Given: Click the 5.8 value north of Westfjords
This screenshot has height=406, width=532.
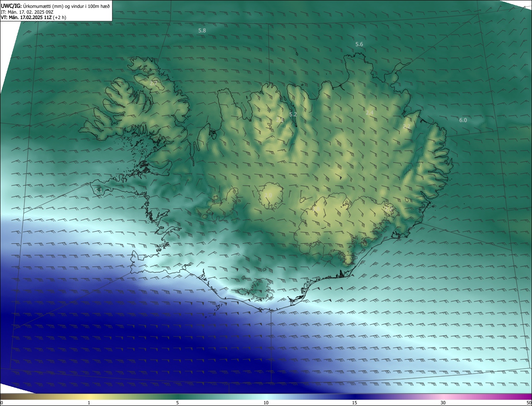Looking at the screenshot, I should pyautogui.click(x=202, y=31).
